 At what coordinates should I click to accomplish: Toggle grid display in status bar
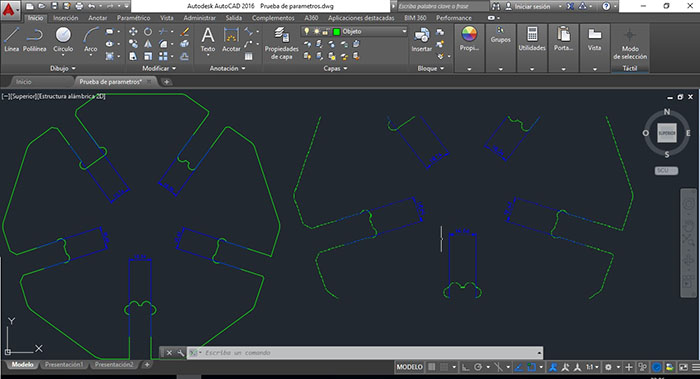tap(431, 367)
